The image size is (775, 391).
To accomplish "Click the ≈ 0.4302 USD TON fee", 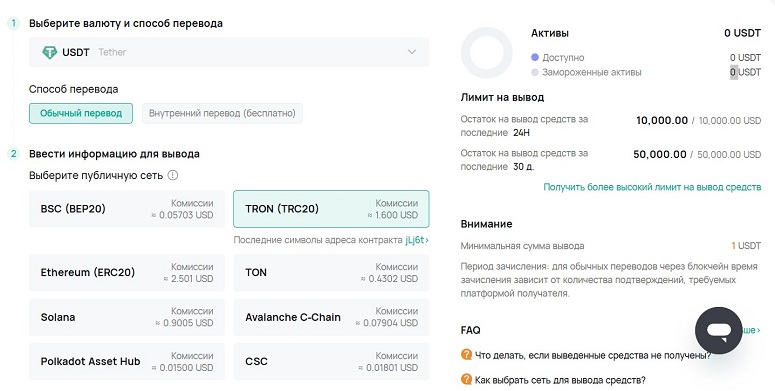I will click(389, 279).
